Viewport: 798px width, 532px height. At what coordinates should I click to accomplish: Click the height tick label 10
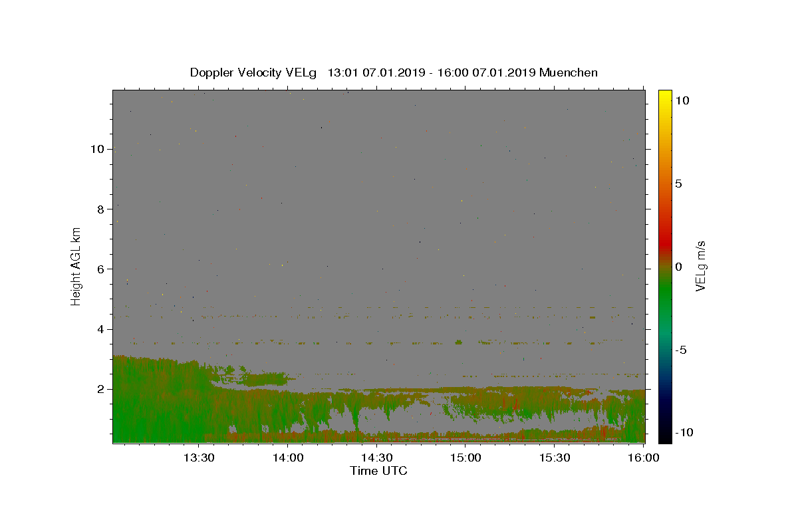tap(96, 149)
